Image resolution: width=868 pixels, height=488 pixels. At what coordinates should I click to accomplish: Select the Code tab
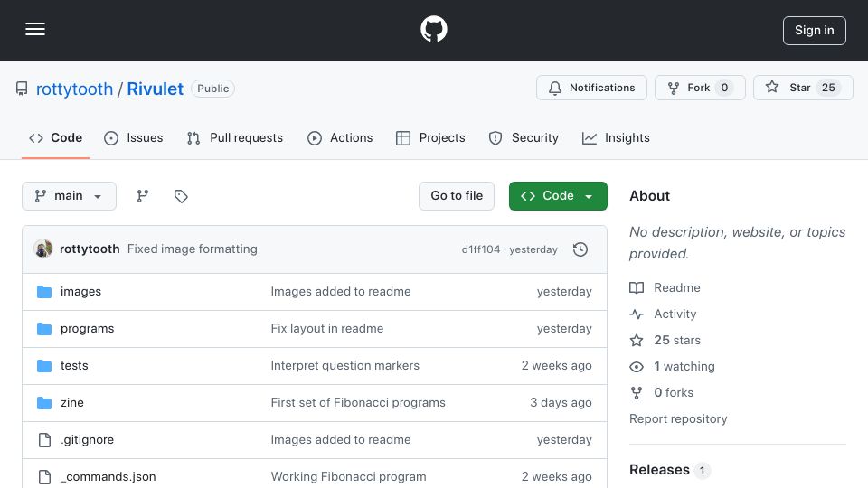[x=55, y=137]
